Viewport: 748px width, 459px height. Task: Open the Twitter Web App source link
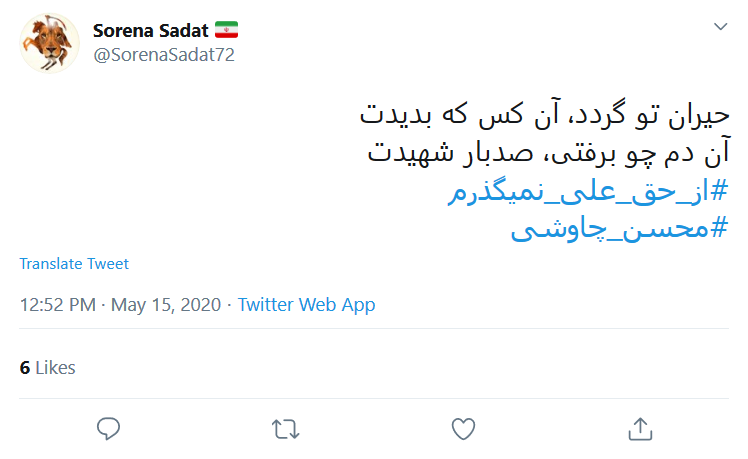click(x=306, y=305)
